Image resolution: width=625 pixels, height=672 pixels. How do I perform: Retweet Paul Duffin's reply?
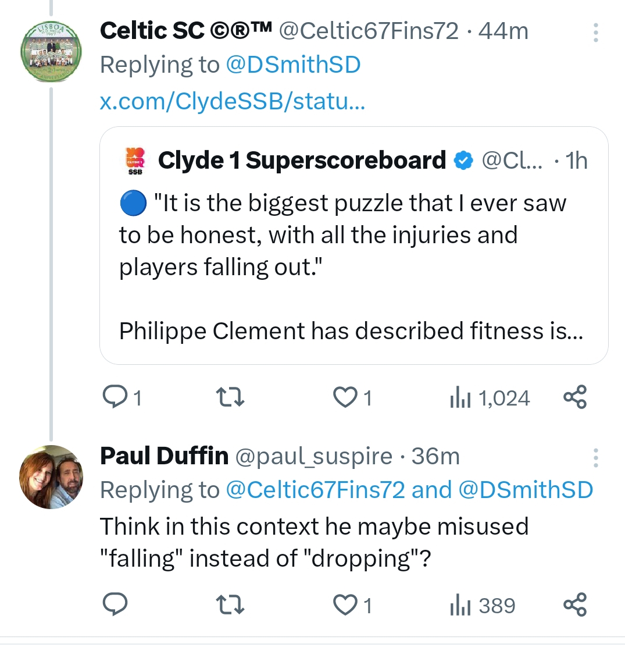click(x=230, y=605)
